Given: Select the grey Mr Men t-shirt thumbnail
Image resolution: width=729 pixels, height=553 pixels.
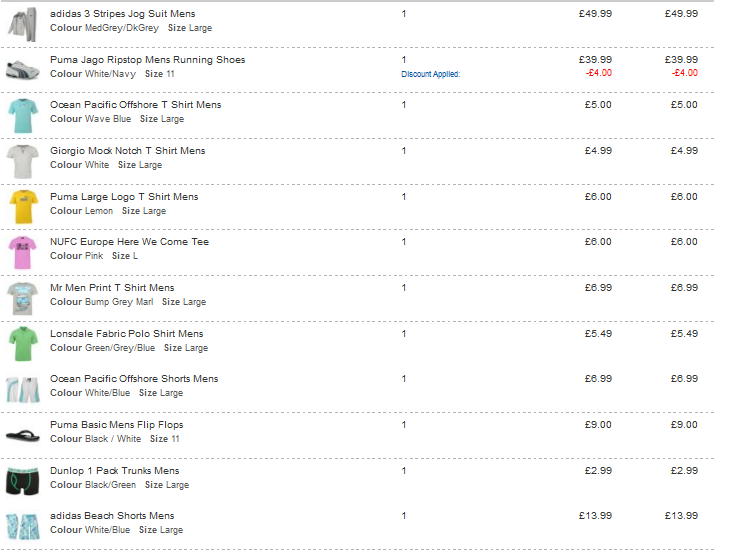Looking at the screenshot, I should 23,299.
